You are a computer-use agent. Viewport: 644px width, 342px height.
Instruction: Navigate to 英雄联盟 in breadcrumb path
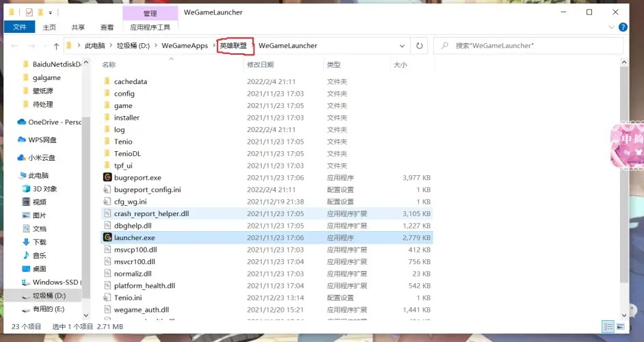click(233, 46)
